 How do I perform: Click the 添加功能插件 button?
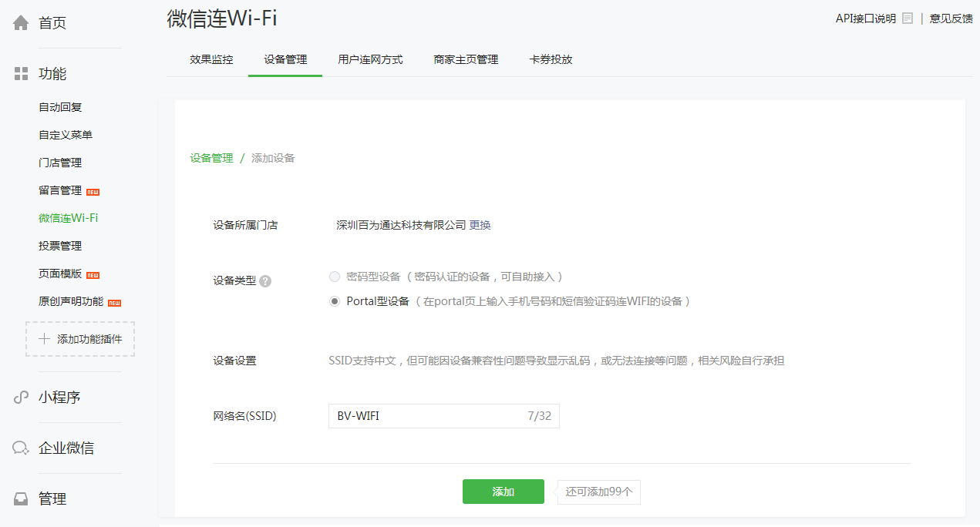coord(80,339)
